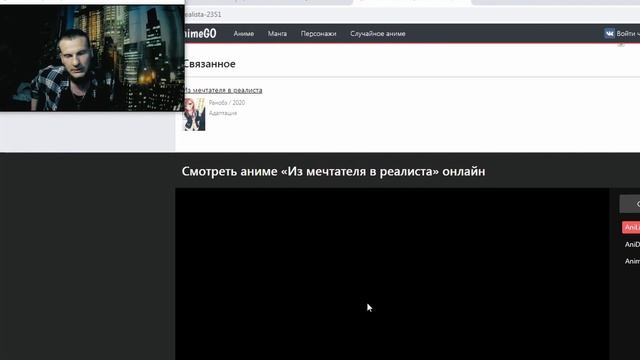
Task: Click the related ranobe cover thumbnail
Action: [x=195, y=114]
